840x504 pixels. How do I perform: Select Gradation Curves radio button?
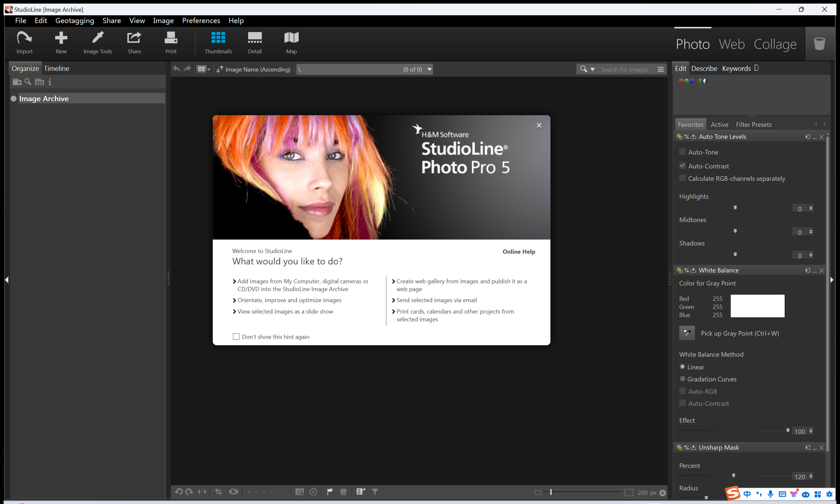[x=682, y=379]
